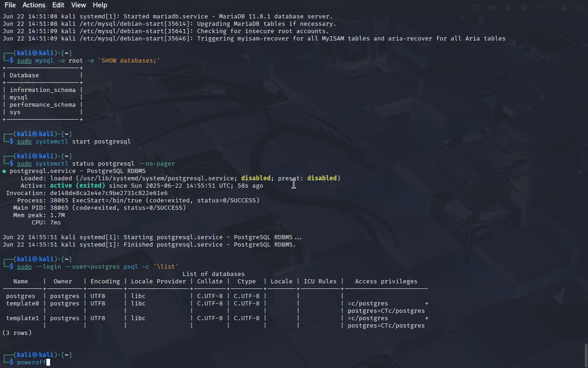Click the 'Owner' column header
The height and width of the screenshot is (368, 588).
tap(63, 282)
